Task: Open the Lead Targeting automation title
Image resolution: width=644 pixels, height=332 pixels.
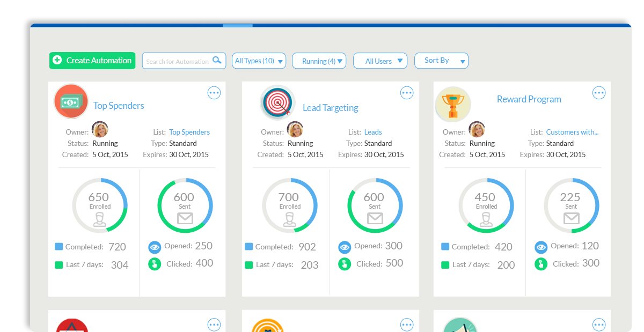Action: [331, 108]
